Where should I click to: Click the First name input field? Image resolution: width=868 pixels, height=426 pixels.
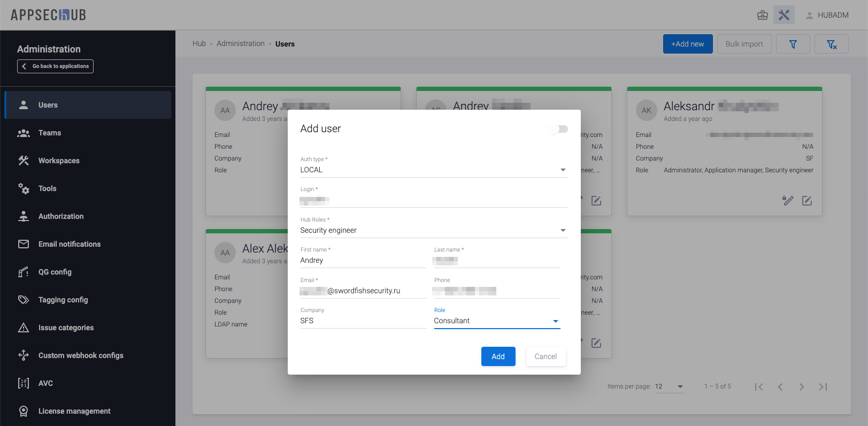pyautogui.click(x=363, y=261)
